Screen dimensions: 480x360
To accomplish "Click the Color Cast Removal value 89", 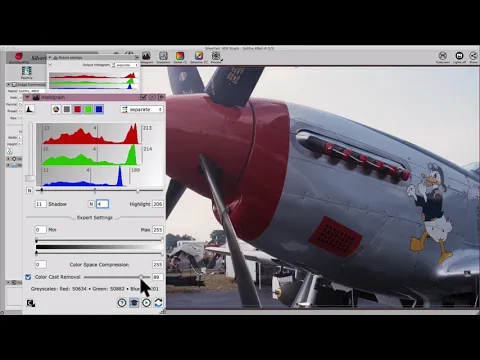I will click(158, 277).
